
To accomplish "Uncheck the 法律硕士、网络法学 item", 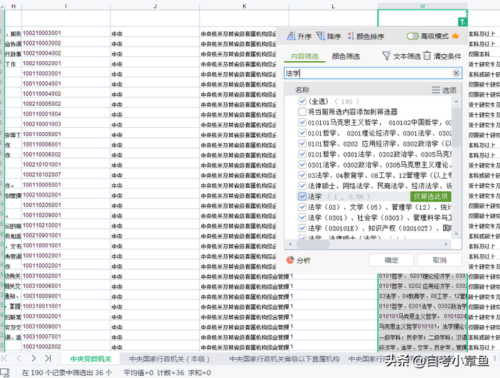I will (x=302, y=186).
